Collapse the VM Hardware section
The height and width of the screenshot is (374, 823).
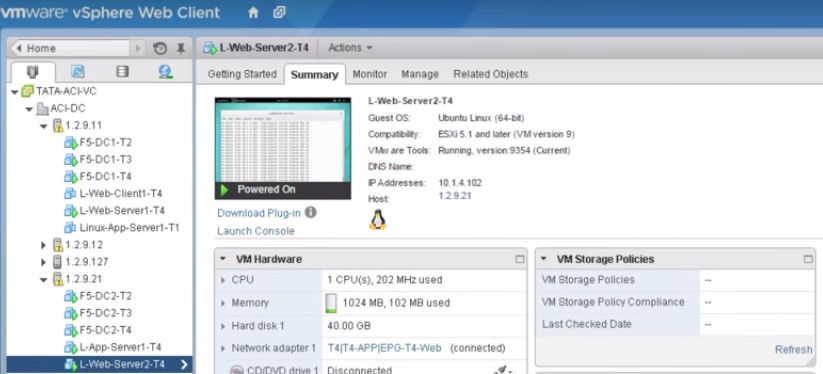(223, 259)
